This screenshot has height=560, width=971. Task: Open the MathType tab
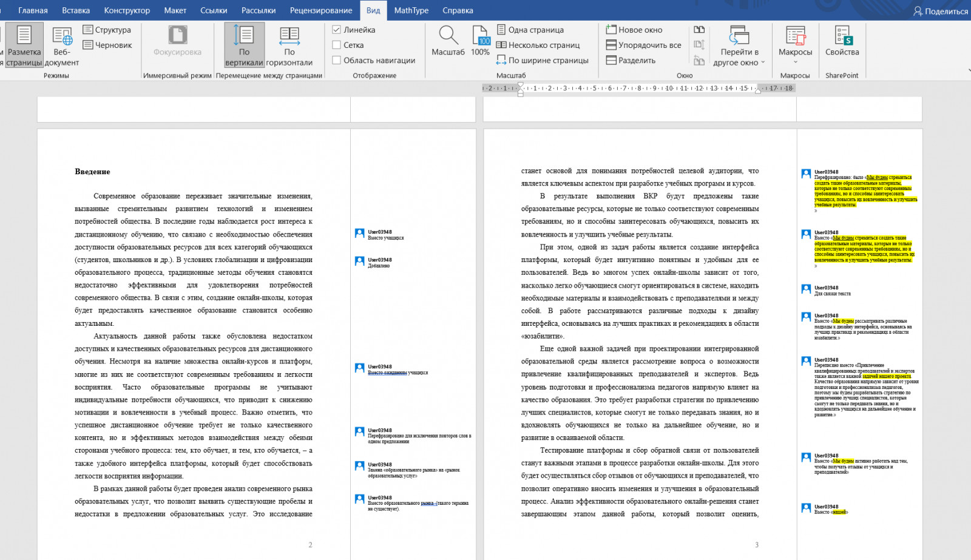(411, 10)
